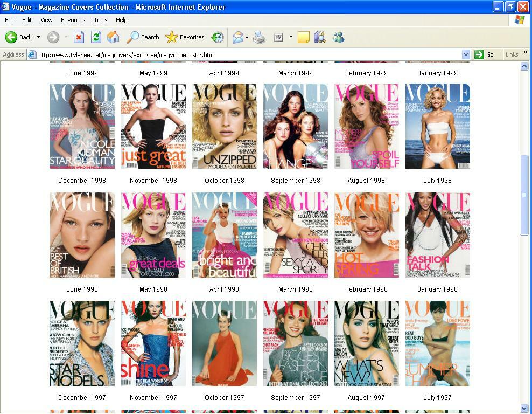Viewport: 532px width, 414px height.
Task: Open the 'Spoil Yourself' Vogue cover
Action: point(367,126)
